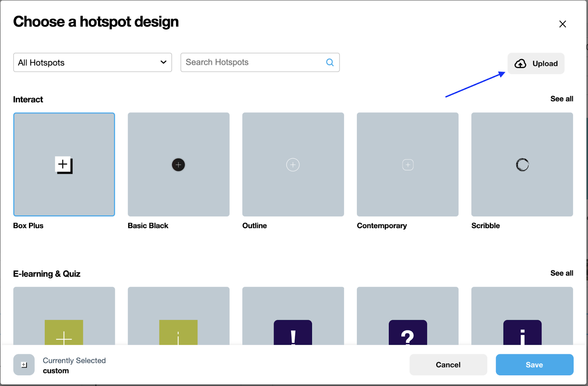The width and height of the screenshot is (588, 386).
Task: Save the selected hotspot design
Action: click(x=534, y=365)
